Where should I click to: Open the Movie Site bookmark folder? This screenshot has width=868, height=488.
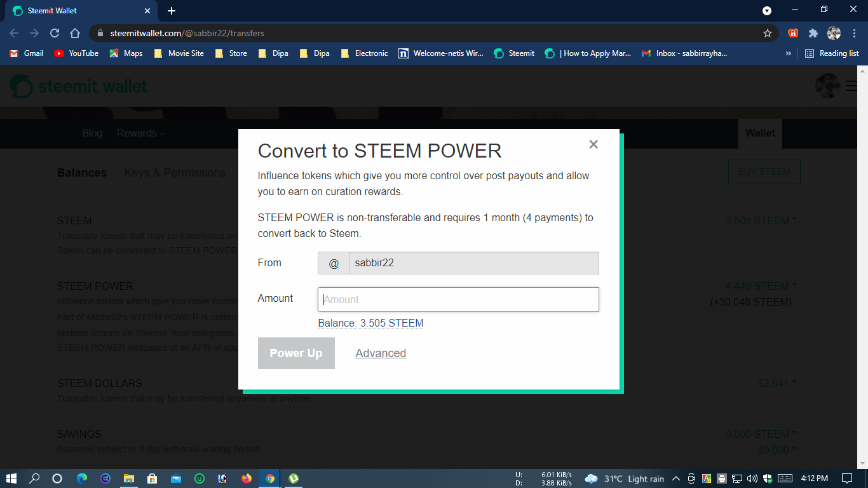pyautogui.click(x=179, y=53)
